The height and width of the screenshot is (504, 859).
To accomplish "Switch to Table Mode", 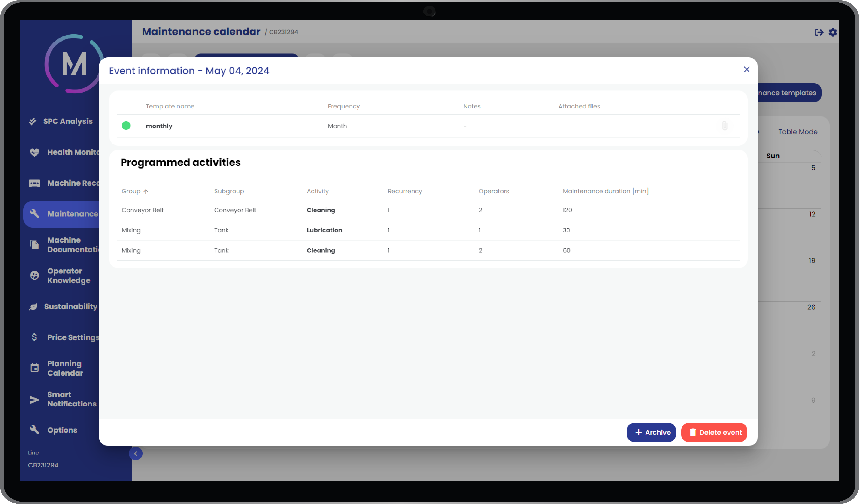I will pyautogui.click(x=798, y=132).
